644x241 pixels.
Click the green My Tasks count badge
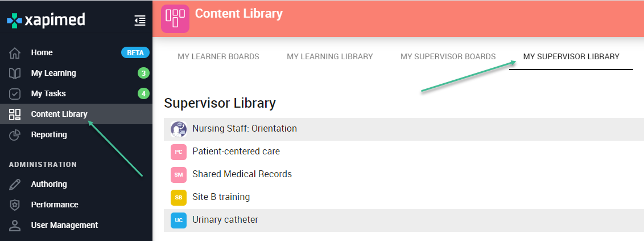point(143,94)
